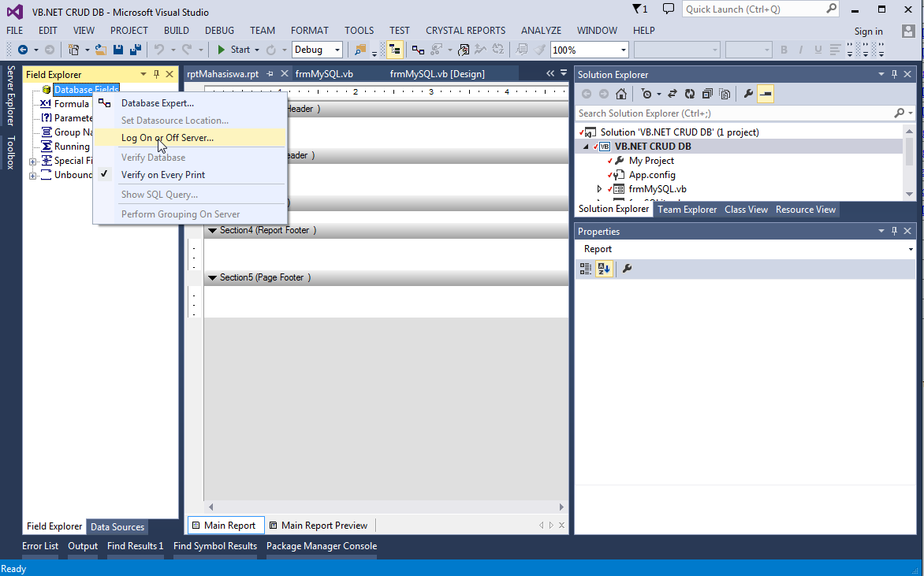Screen dimensions: 924x576
Task: Switch to the Data Sources tab
Action: pos(117,527)
